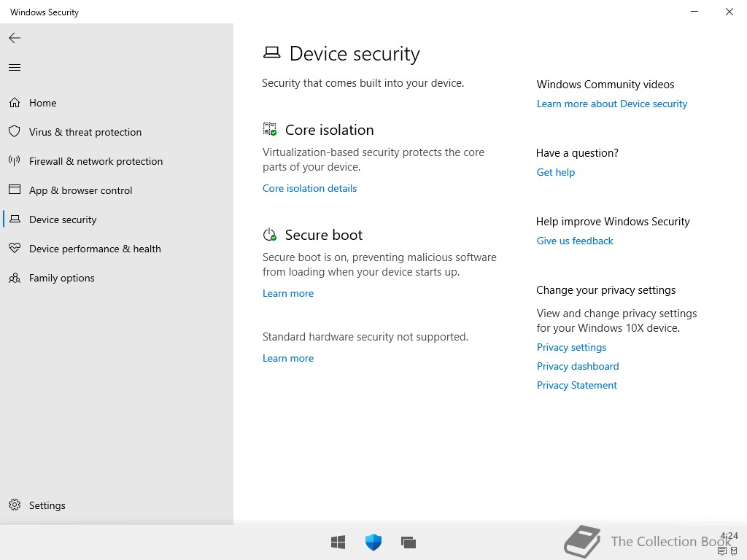Select Device security in sidebar
The height and width of the screenshot is (560, 747).
(117, 219)
